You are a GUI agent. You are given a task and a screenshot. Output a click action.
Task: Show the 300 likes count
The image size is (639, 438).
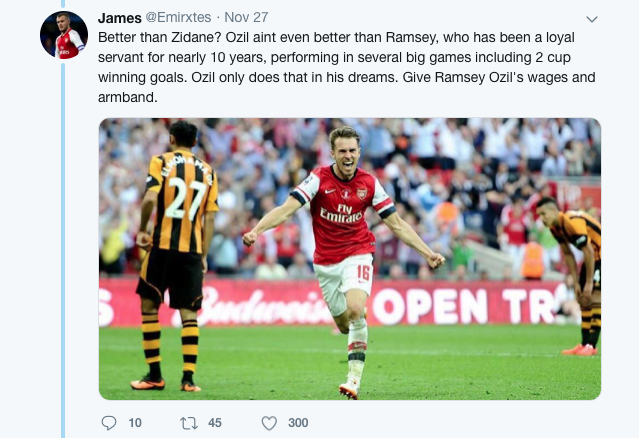[x=298, y=423]
